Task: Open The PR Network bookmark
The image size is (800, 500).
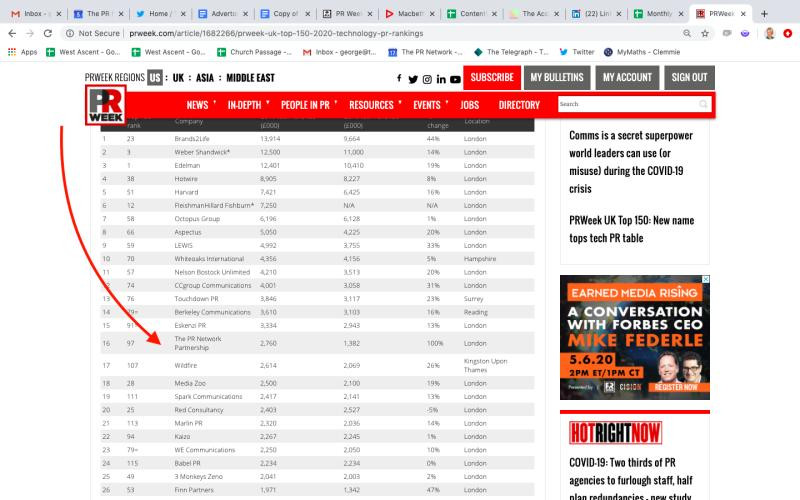Action: point(426,52)
